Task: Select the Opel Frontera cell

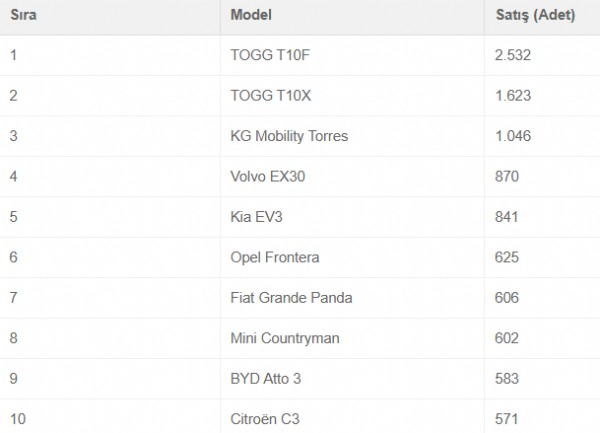Action: tap(275, 257)
